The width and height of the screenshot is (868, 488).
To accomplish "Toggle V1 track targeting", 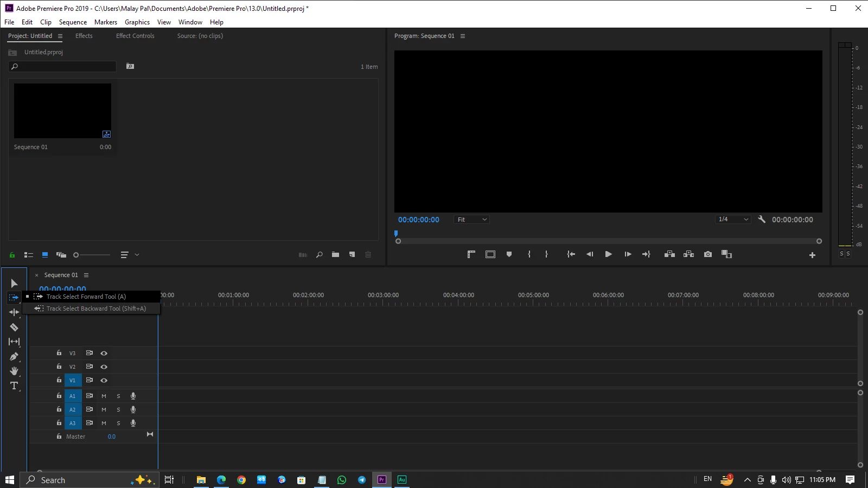I will tap(73, 380).
